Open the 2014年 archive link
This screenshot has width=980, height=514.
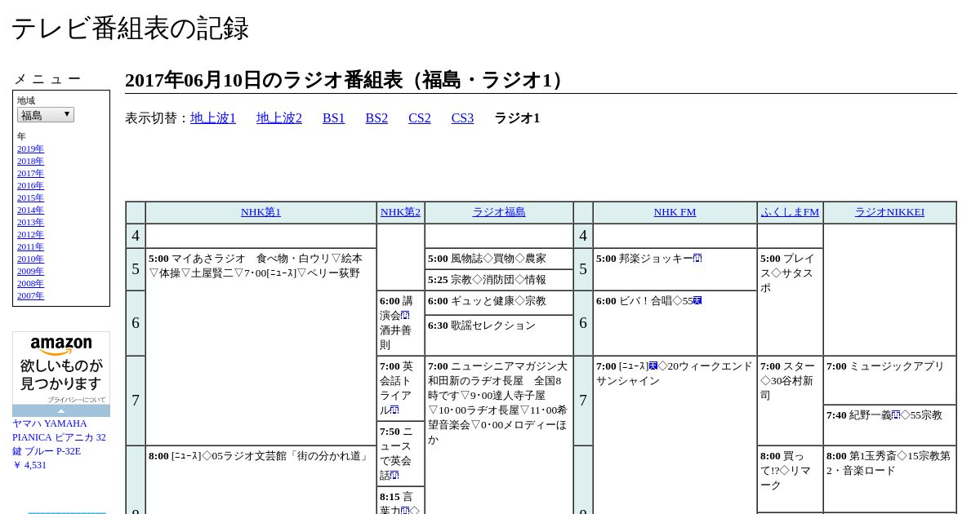30,210
